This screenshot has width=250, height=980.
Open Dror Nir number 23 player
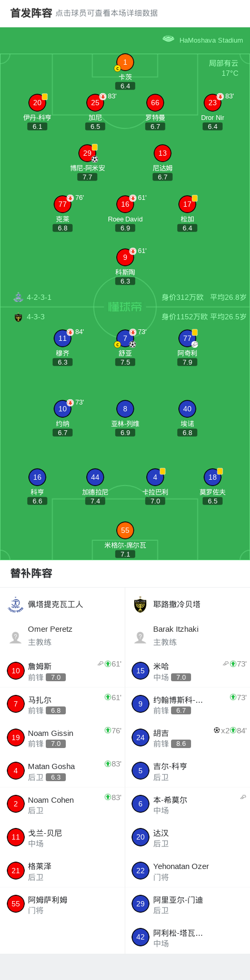tap(213, 103)
